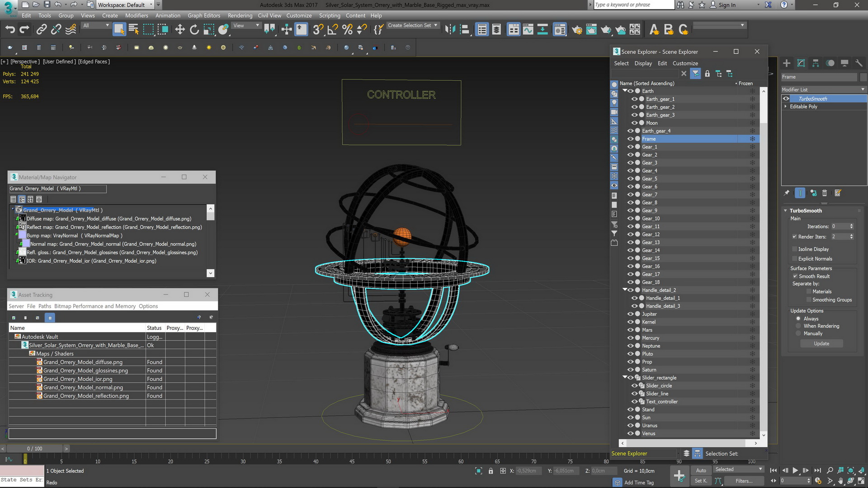Click the Update button in TurboSmooth
The image size is (868, 488).
pyautogui.click(x=821, y=343)
